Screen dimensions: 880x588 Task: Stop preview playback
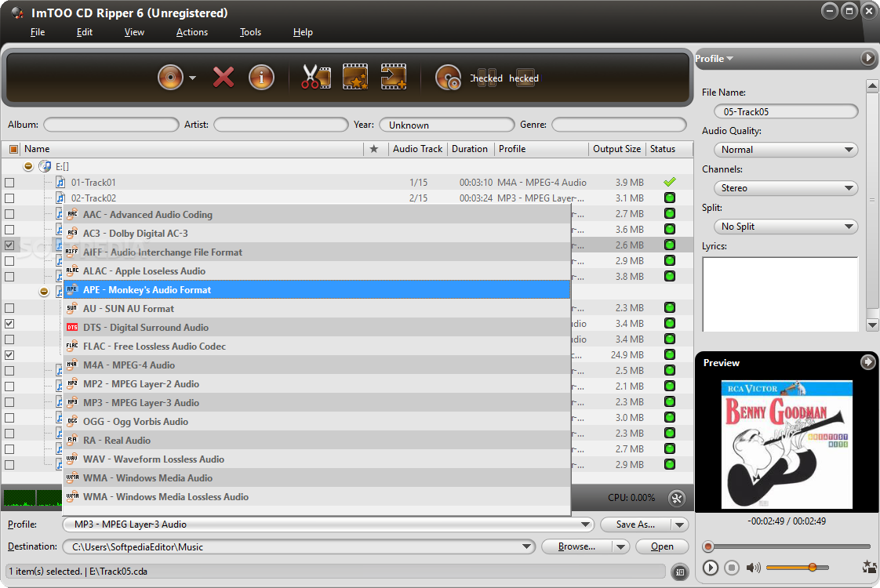[x=731, y=568]
